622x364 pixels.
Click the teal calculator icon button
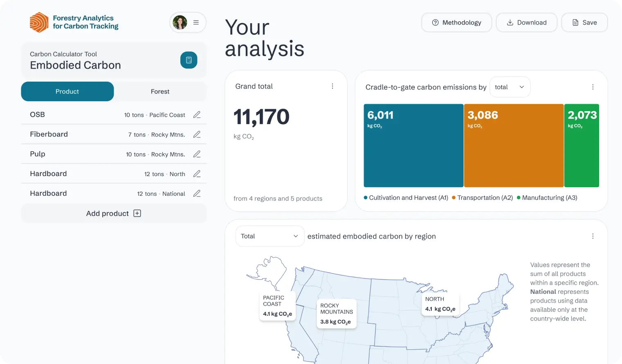tap(189, 60)
